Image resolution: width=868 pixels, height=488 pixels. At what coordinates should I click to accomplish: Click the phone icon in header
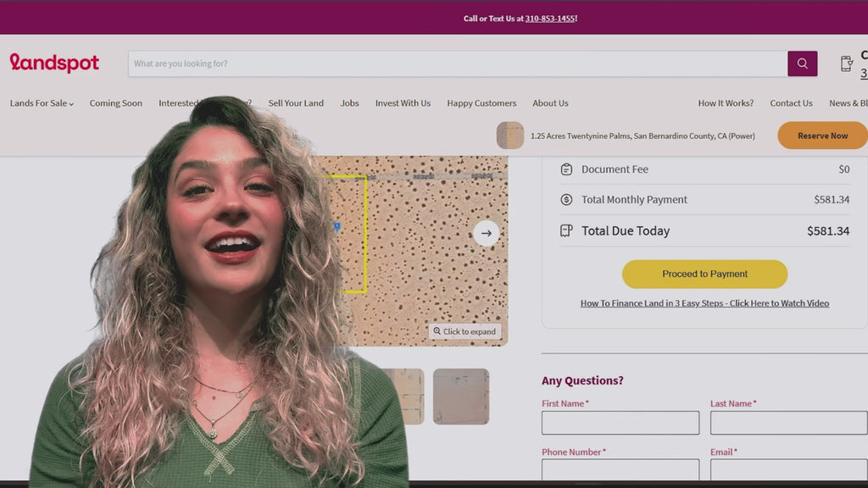pos(846,64)
